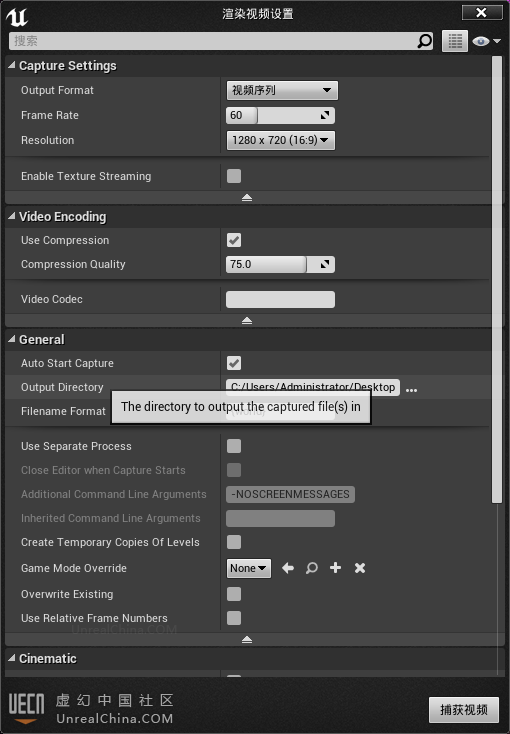Browse output directory with ellipsis button
The height and width of the screenshot is (734, 510).
pos(411,389)
